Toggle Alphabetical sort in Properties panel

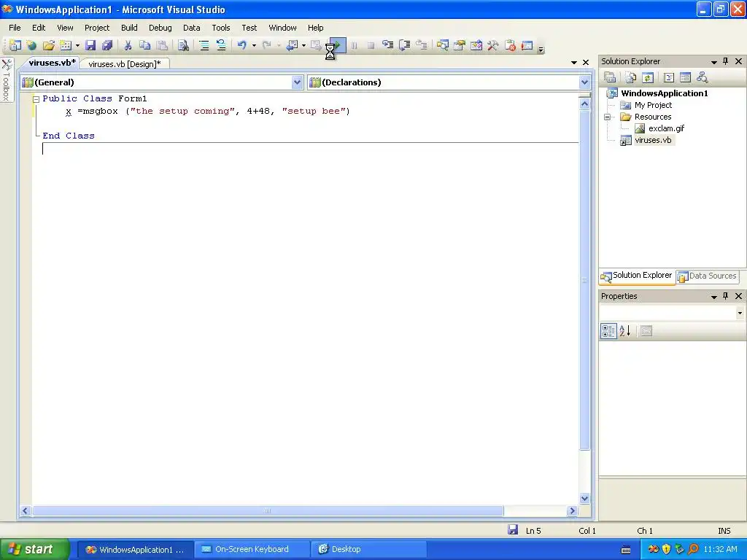pos(624,331)
